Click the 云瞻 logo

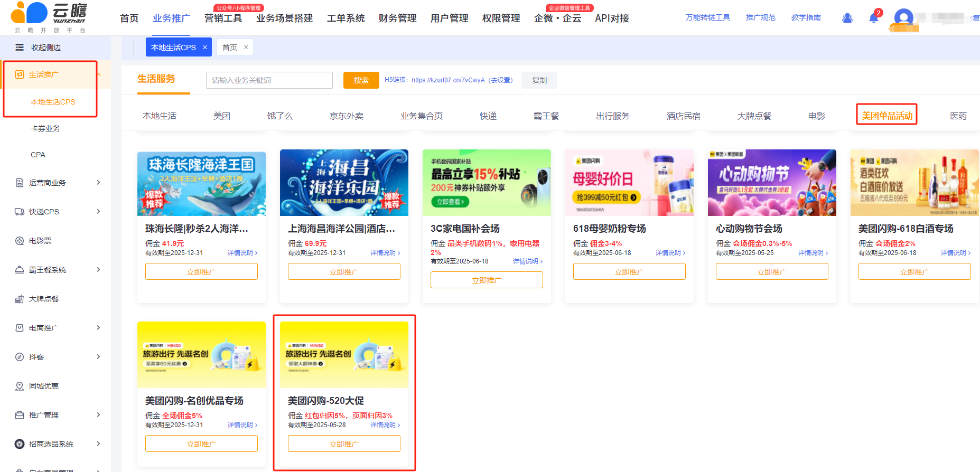49,18
